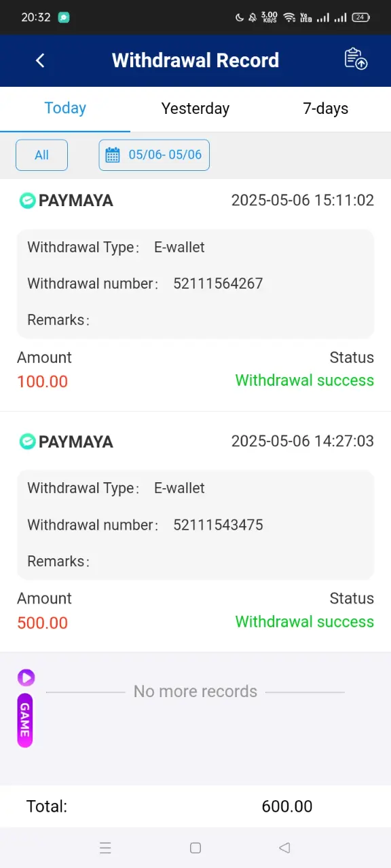
Task: Tap the PayMaya logo on the 14:27:03 record
Action: click(26, 442)
